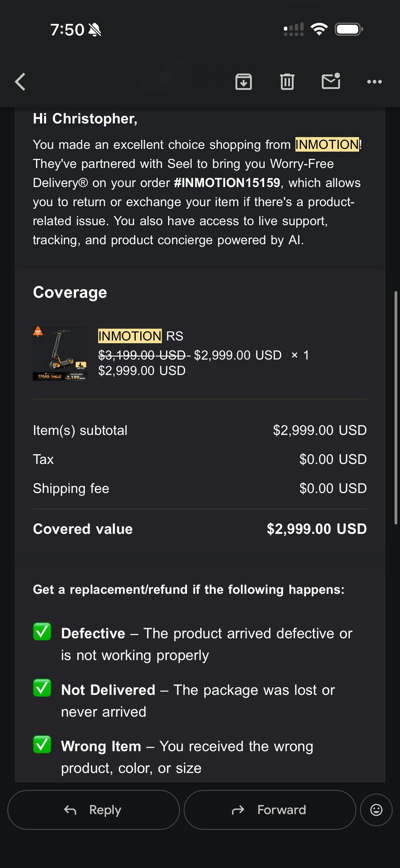Mark the email as unread
The height and width of the screenshot is (868, 400).
[331, 81]
